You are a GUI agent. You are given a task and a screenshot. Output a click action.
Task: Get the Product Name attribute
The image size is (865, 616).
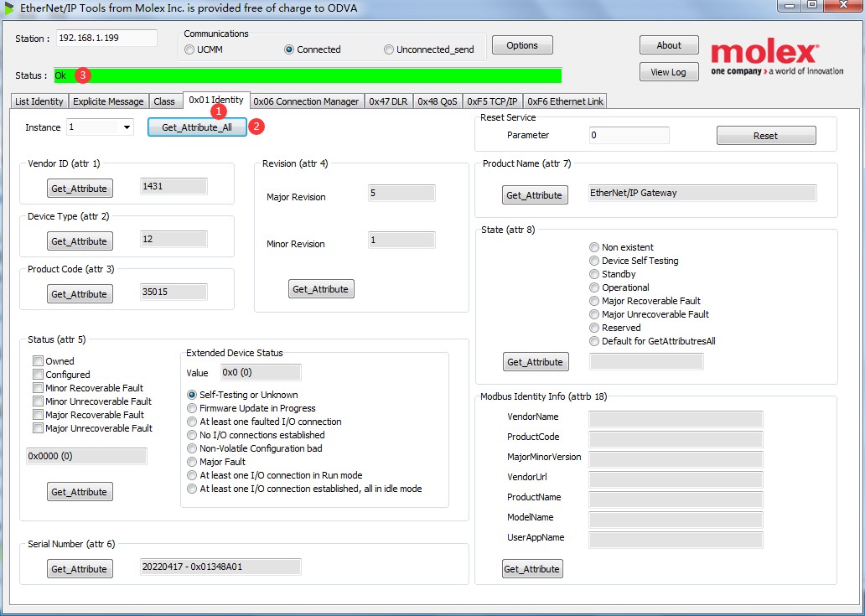coord(535,195)
